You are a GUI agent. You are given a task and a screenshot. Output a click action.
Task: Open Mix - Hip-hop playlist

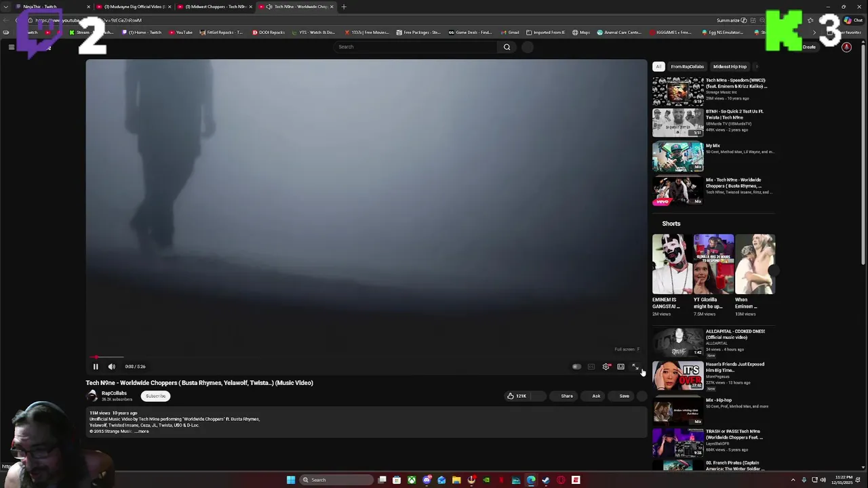pyautogui.click(x=678, y=410)
